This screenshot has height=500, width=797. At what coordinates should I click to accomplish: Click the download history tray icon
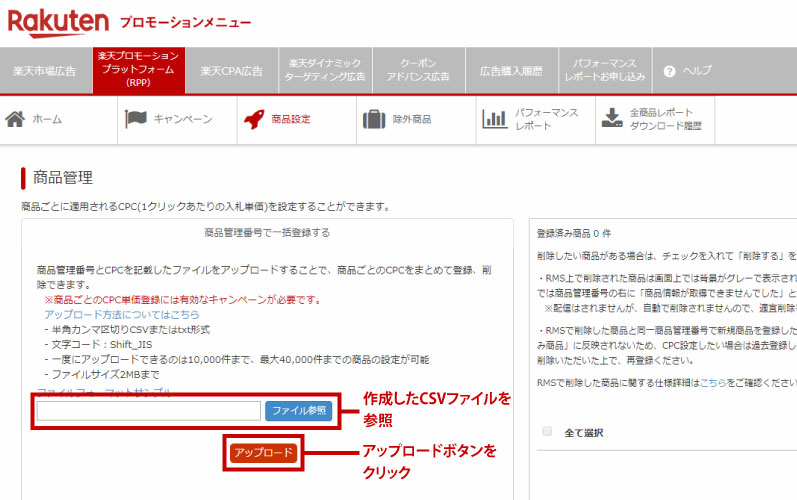click(x=612, y=118)
